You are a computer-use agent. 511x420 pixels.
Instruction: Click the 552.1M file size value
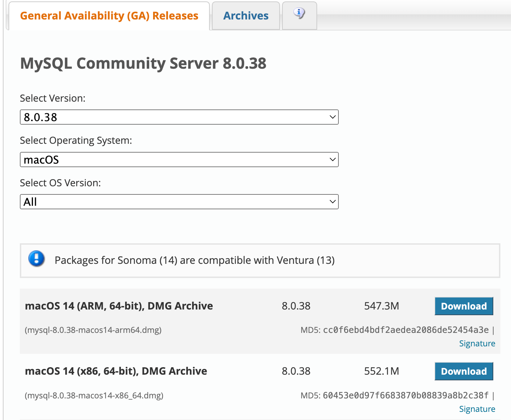(x=382, y=371)
